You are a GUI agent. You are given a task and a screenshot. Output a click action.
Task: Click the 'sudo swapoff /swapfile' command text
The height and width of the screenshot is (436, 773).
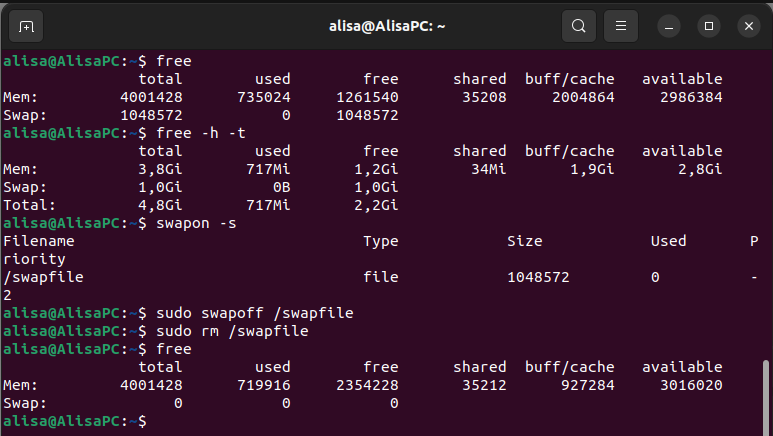tap(254, 313)
